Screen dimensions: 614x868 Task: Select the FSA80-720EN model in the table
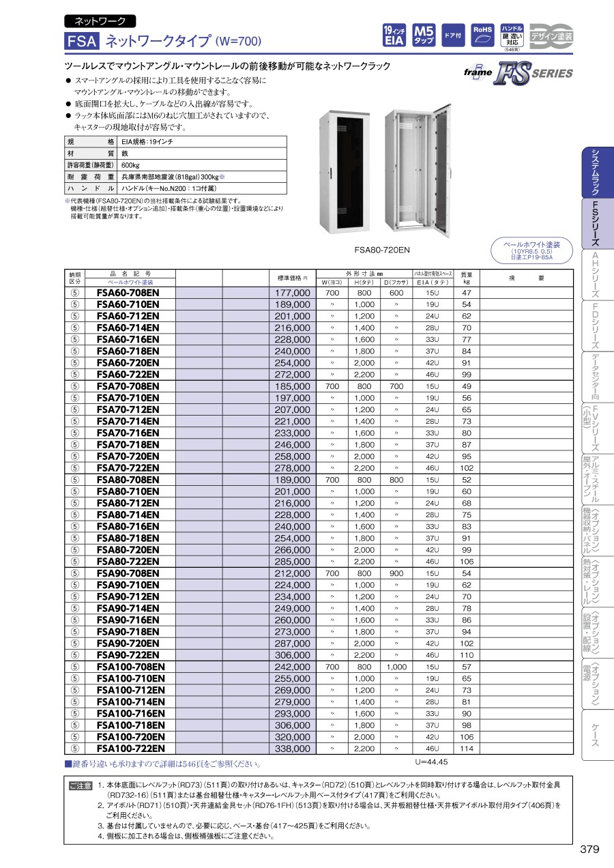[x=128, y=550]
